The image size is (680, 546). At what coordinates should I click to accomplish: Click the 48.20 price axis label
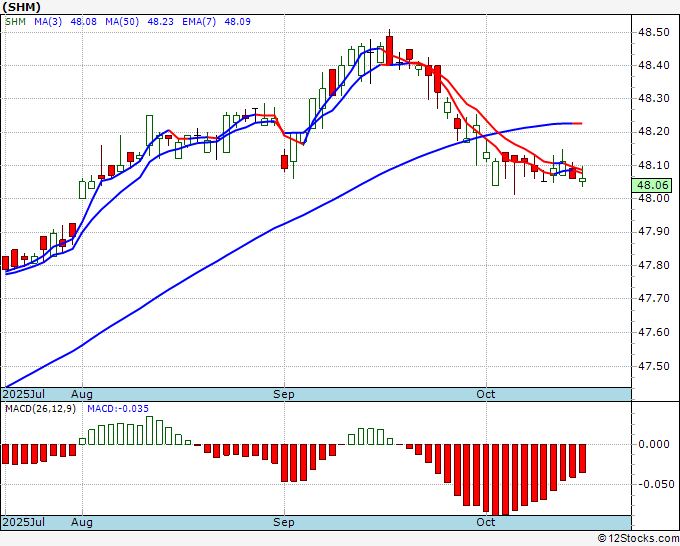(x=654, y=132)
